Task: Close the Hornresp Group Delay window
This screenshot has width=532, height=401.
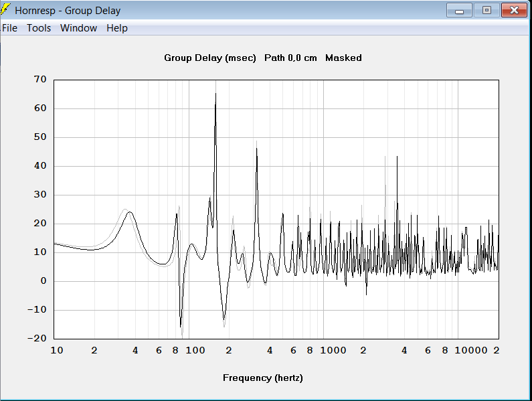Action: 514,10
